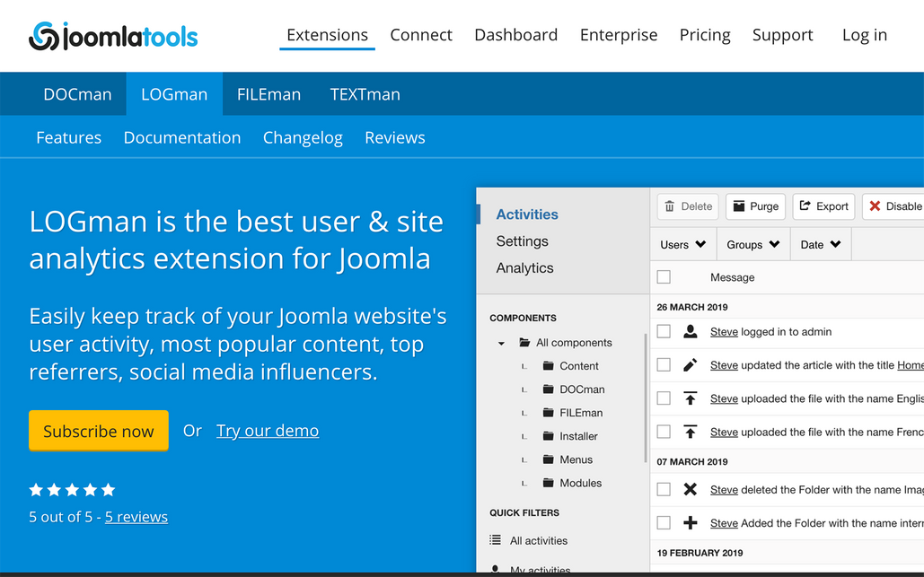
Task: Select Analytics in the LOGman sidebar
Action: point(524,268)
